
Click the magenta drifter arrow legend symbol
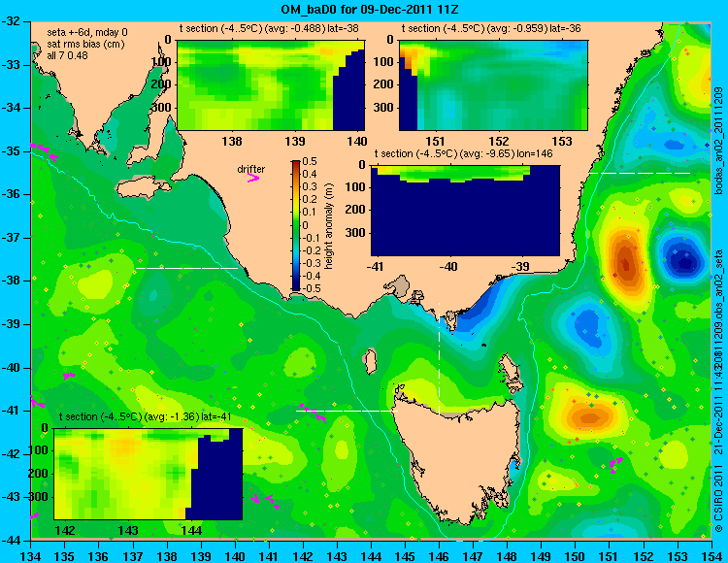[253, 178]
